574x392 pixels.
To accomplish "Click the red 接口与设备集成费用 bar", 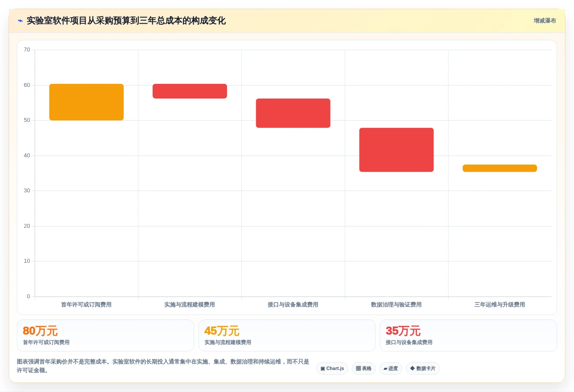I will 293,113.
